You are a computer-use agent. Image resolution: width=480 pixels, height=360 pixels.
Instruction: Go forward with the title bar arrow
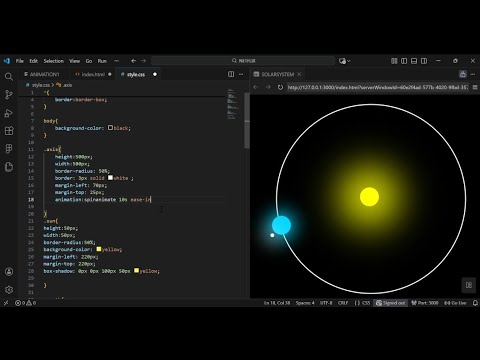pyautogui.click(x=144, y=61)
